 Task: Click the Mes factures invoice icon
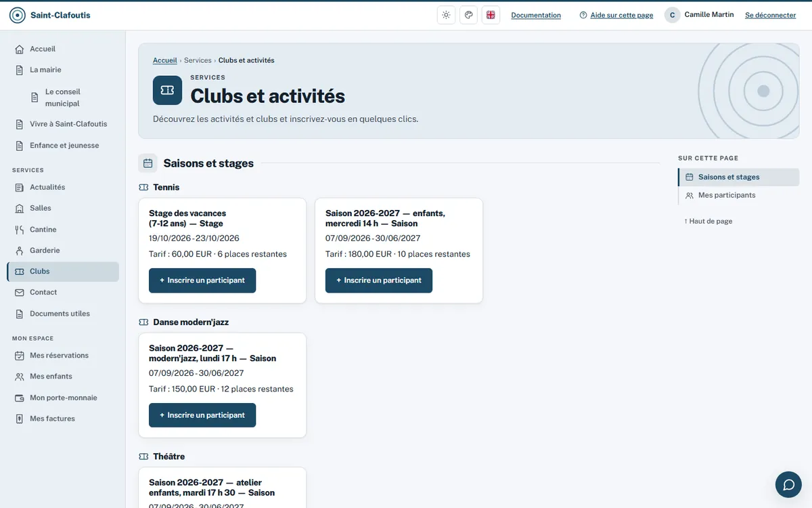20,419
